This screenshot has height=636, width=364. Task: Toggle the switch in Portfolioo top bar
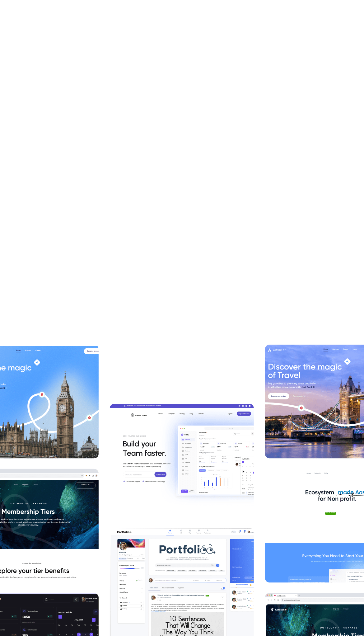pos(234,532)
